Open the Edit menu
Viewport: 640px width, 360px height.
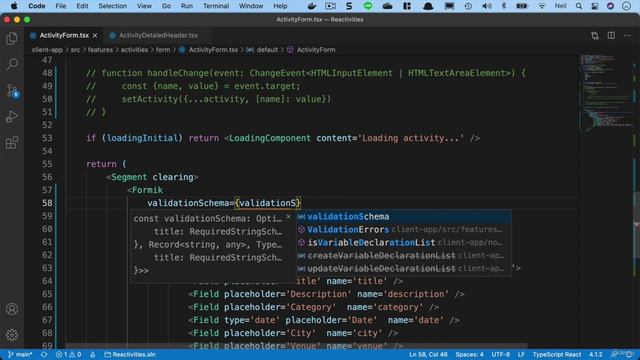click(x=82, y=6)
